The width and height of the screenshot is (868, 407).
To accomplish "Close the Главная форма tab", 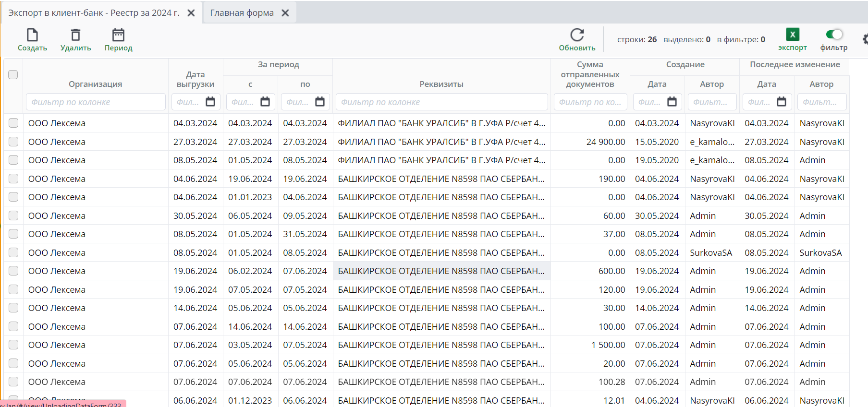I will (285, 13).
